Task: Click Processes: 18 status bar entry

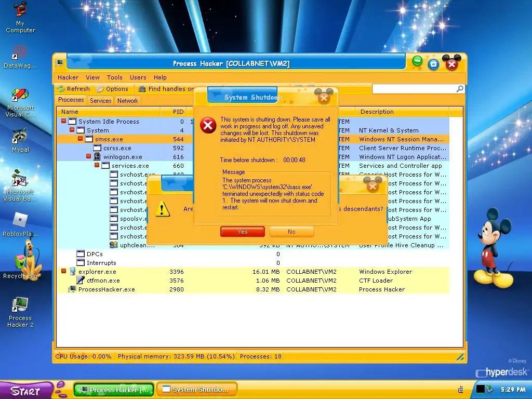Action: [x=261, y=356]
